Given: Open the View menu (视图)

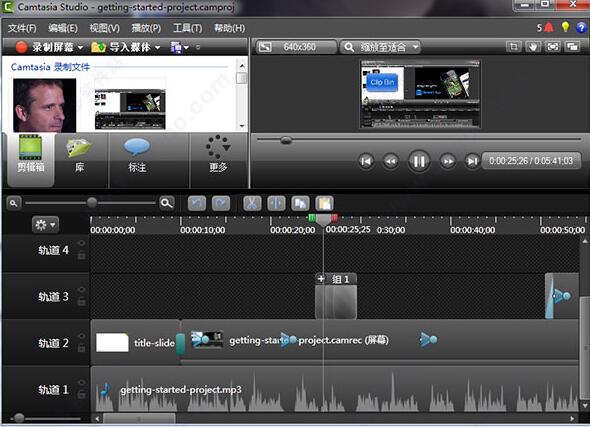Looking at the screenshot, I should click(105, 28).
